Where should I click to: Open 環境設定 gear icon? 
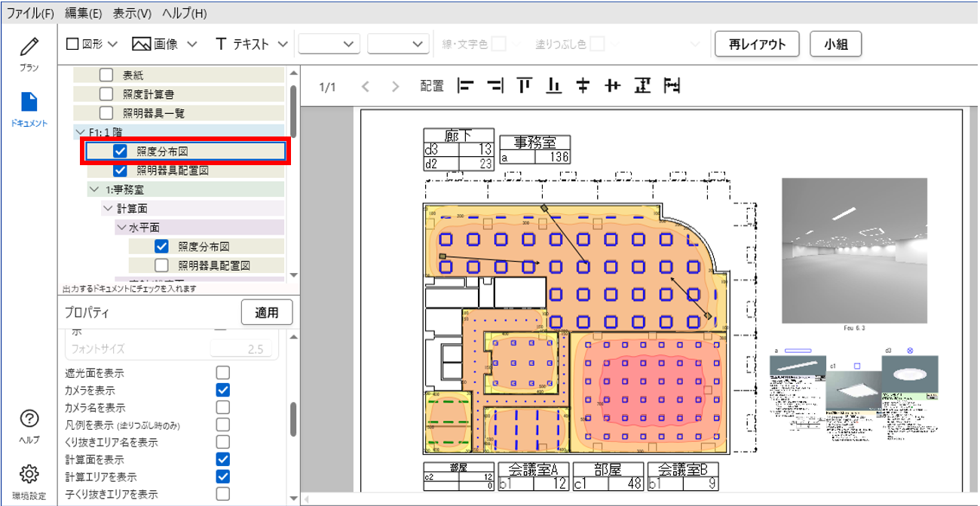29,474
